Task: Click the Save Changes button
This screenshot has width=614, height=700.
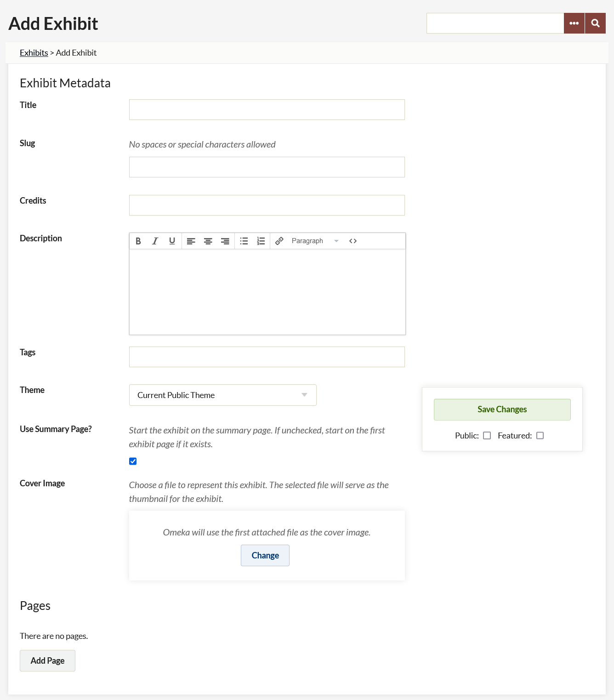Action: (502, 410)
